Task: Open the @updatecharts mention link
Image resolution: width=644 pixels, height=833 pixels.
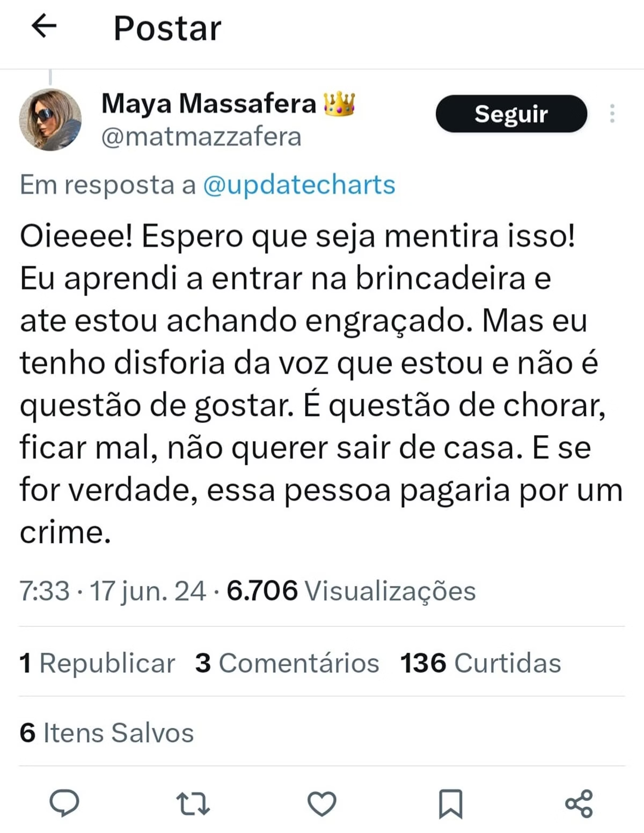Action: point(299,185)
